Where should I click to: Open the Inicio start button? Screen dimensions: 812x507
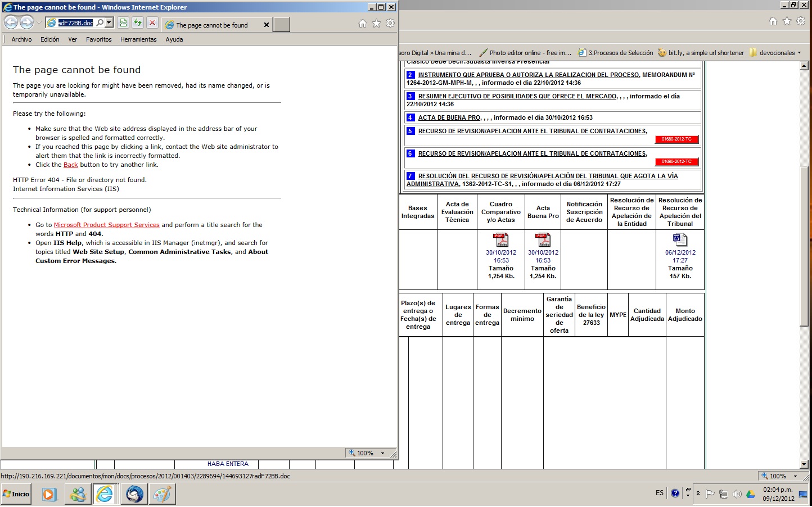16,494
